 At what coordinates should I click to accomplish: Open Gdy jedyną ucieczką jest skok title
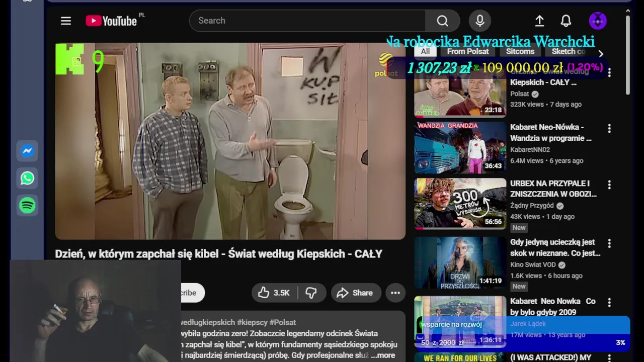tap(555, 247)
